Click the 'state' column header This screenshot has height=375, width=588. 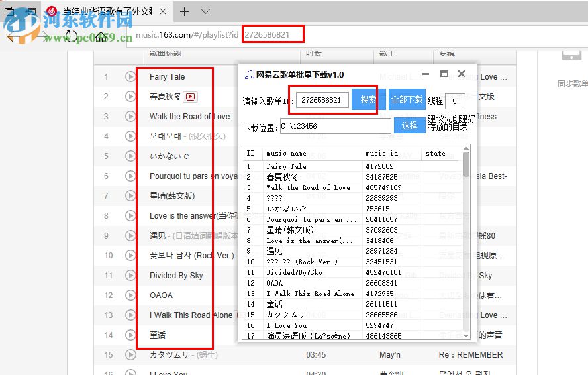click(x=436, y=153)
